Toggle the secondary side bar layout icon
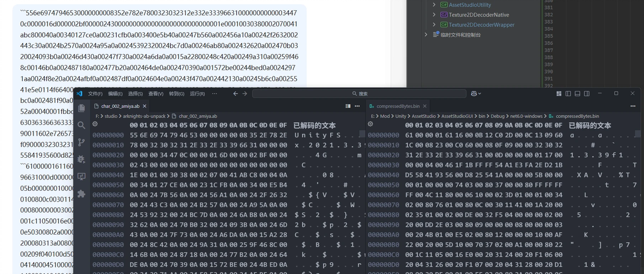This screenshot has width=644, height=274. pos(587,93)
